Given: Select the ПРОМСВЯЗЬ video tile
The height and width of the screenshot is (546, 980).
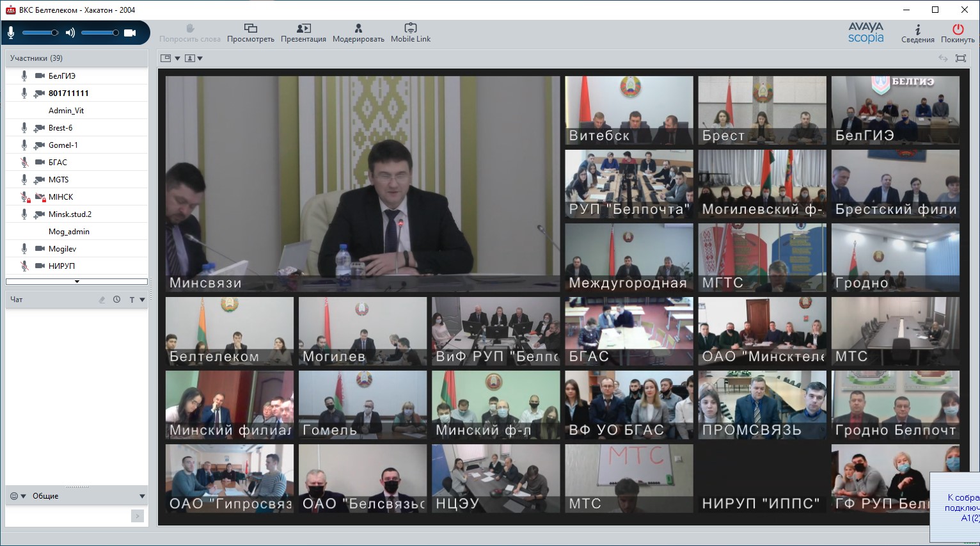Looking at the screenshot, I should point(763,405).
